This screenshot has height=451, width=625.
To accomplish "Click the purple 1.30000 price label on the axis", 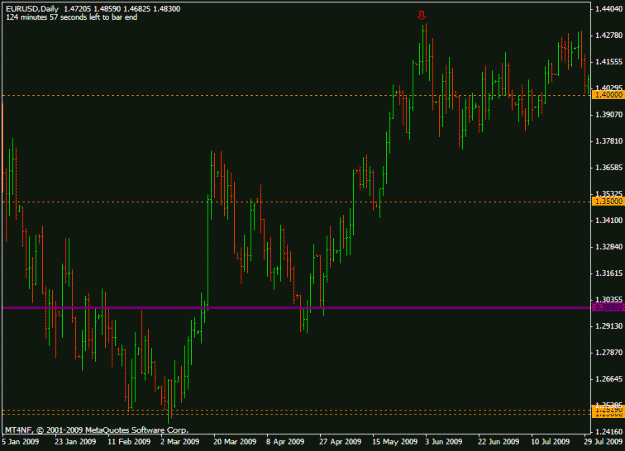I will tap(608, 307).
